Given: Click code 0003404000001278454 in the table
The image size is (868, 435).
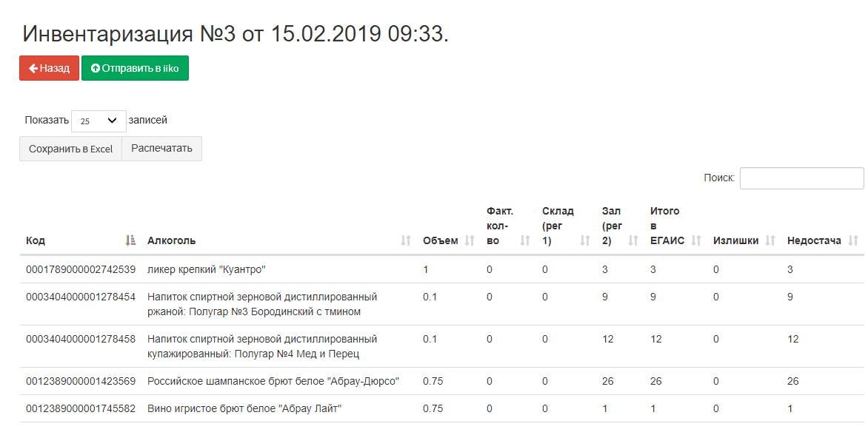Looking at the screenshot, I should click(x=81, y=297).
